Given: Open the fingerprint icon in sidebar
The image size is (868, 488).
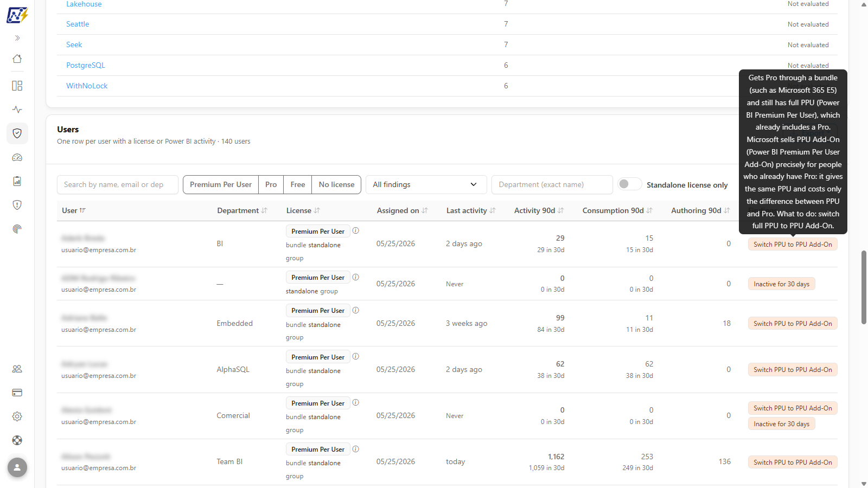Looking at the screenshot, I should click(x=17, y=229).
